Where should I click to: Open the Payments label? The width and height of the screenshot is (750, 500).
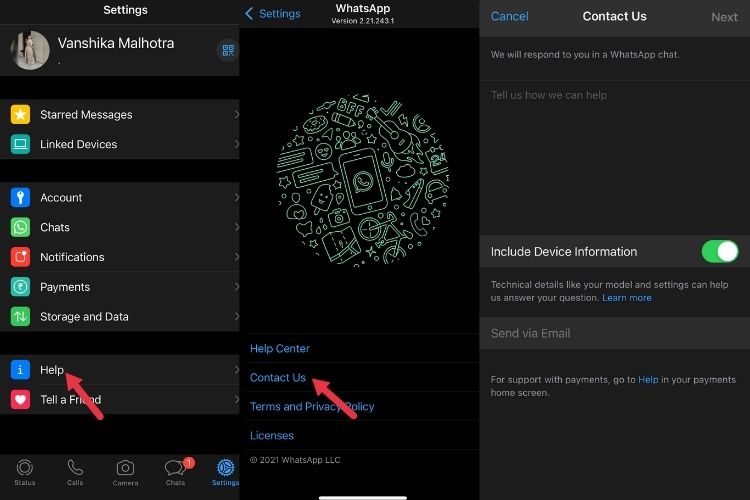pyautogui.click(x=65, y=287)
